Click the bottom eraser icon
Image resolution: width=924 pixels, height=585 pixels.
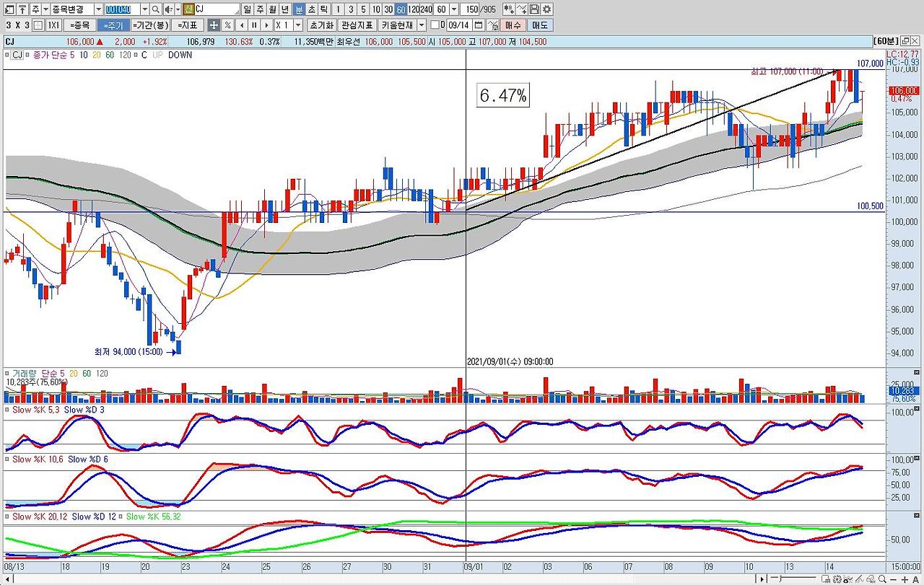(x=871, y=579)
